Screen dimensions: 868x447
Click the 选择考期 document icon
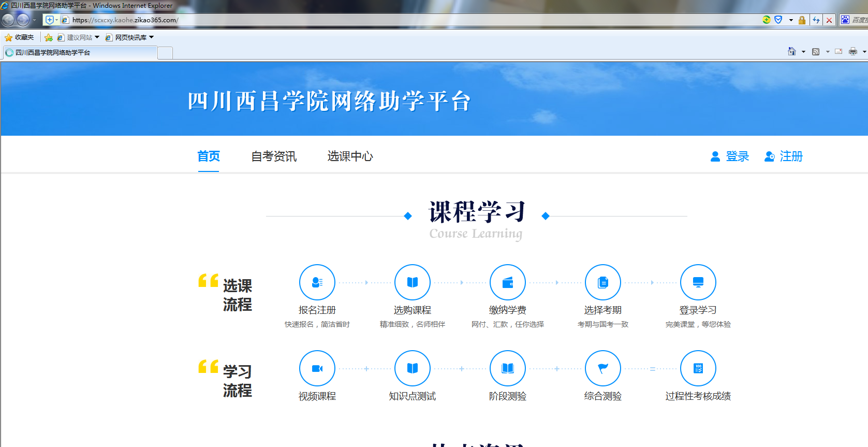click(x=603, y=282)
